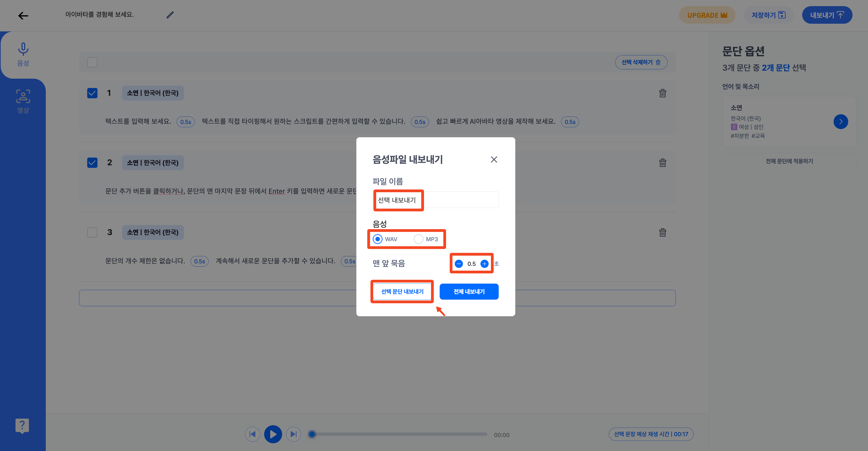Skip to next sentence in player
The width and height of the screenshot is (868, 451).
(x=294, y=434)
